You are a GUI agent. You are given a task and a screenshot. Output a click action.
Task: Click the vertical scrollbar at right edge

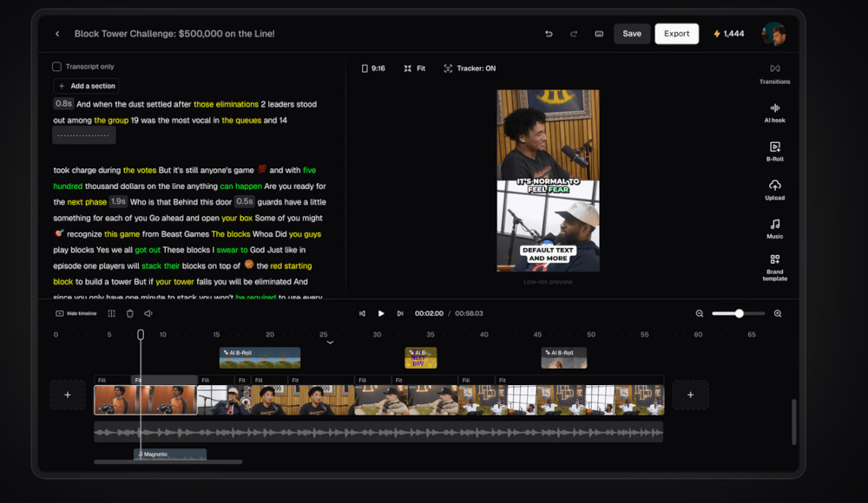(x=794, y=421)
